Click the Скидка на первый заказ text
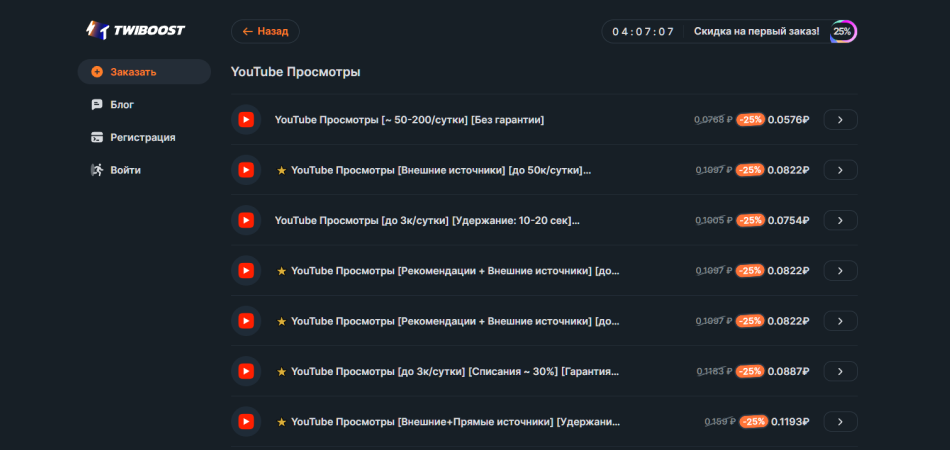Screen dimensions: 950x450 pos(756,31)
